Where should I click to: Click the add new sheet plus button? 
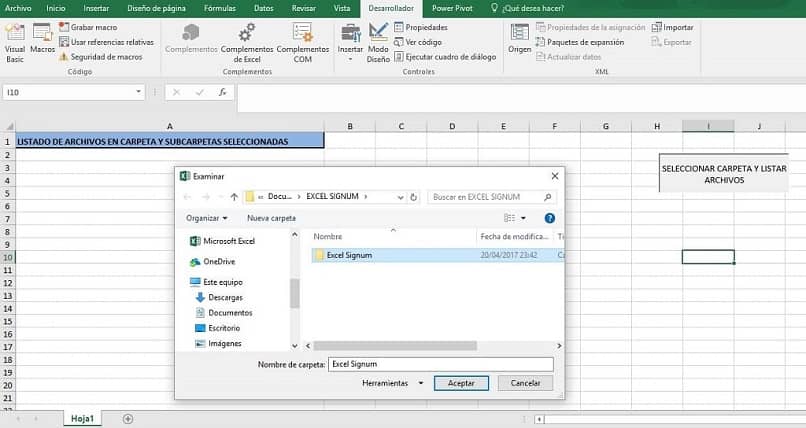pyautogui.click(x=128, y=418)
